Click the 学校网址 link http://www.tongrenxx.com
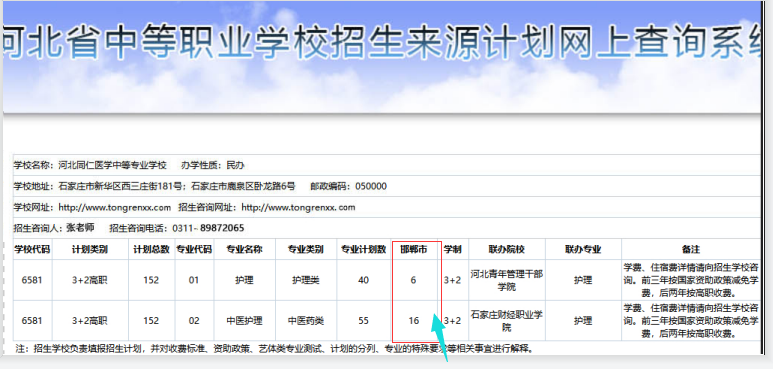This screenshot has height=369, width=773. tap(114, 207)
